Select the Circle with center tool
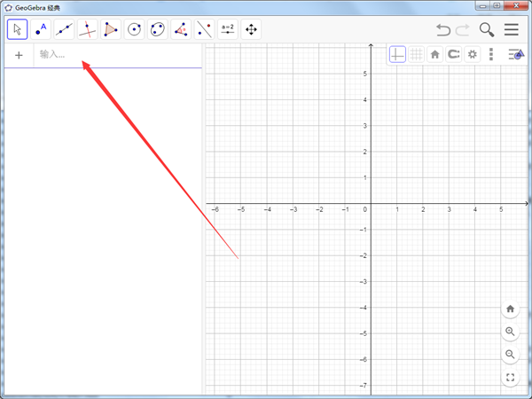532x399 pixels. coord(135,29)
